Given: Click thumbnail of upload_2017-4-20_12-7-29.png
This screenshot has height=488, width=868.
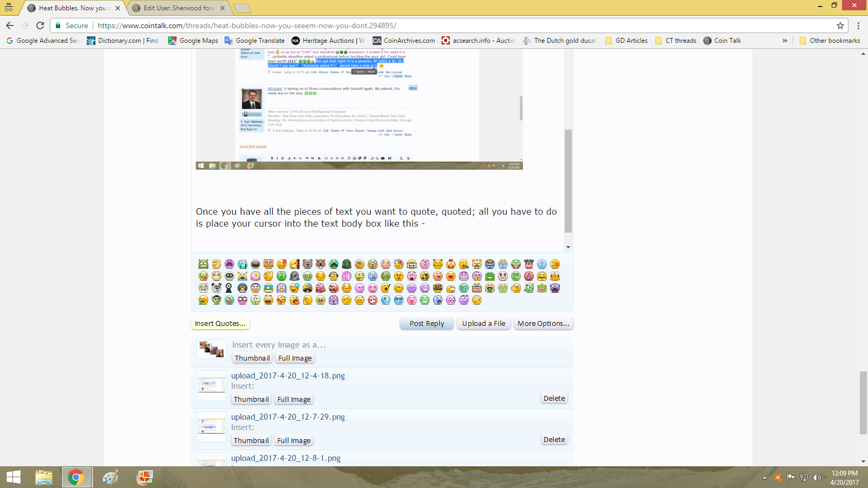Looking at the screenshot, I should click(212, 427).
